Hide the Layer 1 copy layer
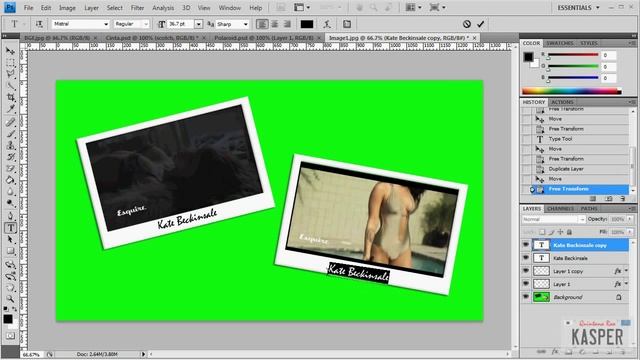The image size is (640, 360). pos(526,271)
